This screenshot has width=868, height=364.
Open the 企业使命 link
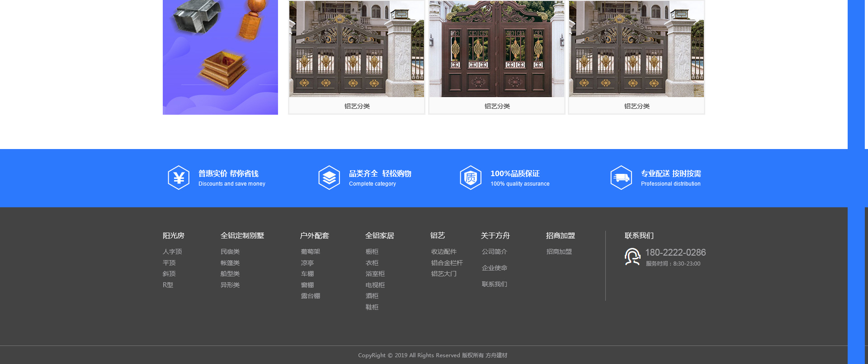495,268
